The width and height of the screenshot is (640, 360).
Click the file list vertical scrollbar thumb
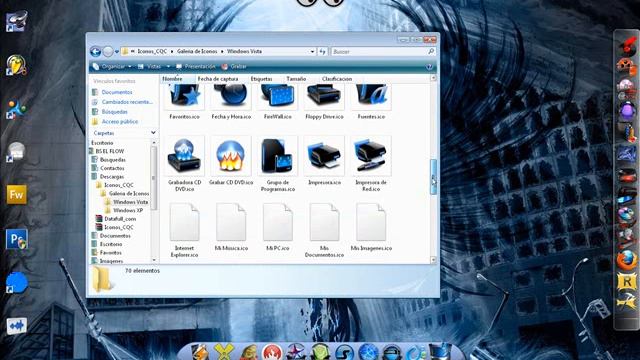(x=433, y=177)
